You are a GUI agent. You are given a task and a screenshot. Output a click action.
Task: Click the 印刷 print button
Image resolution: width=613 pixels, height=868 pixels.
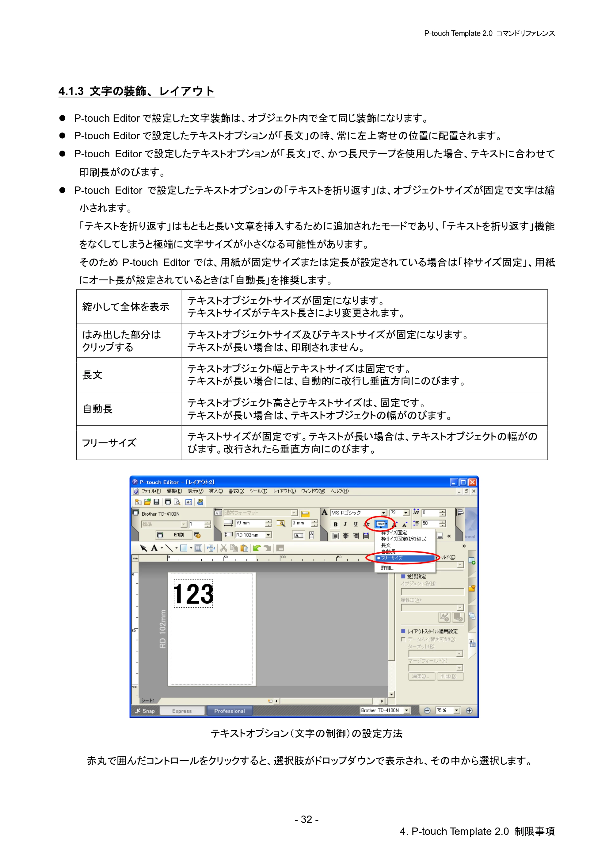click(174, 535)
